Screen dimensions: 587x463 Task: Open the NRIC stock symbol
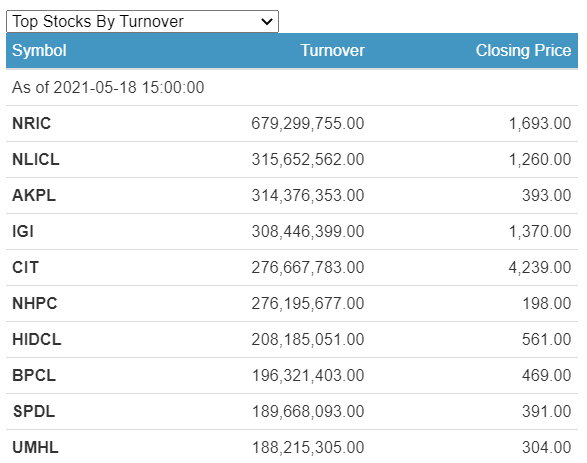click(x=31, y=124)
